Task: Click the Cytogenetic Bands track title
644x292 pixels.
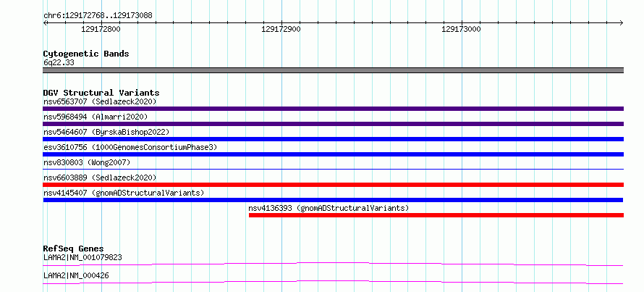Action: [86, 54]
